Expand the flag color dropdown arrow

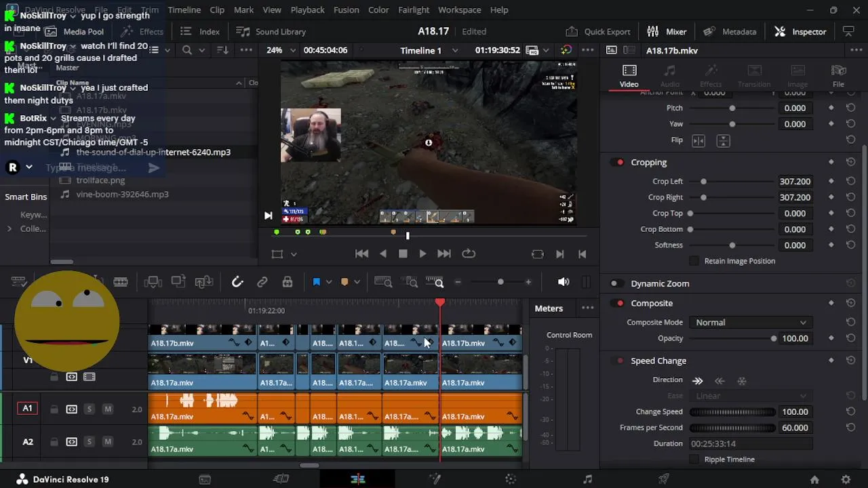point(329,282)
